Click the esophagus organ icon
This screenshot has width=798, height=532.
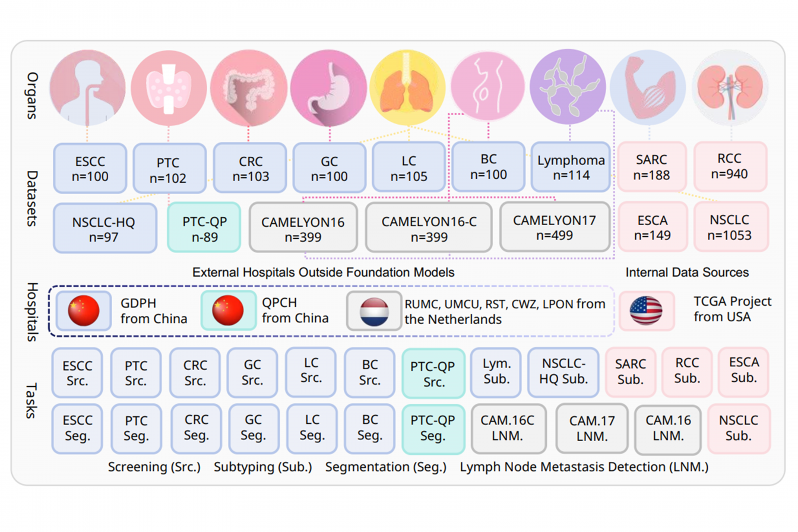88,88
